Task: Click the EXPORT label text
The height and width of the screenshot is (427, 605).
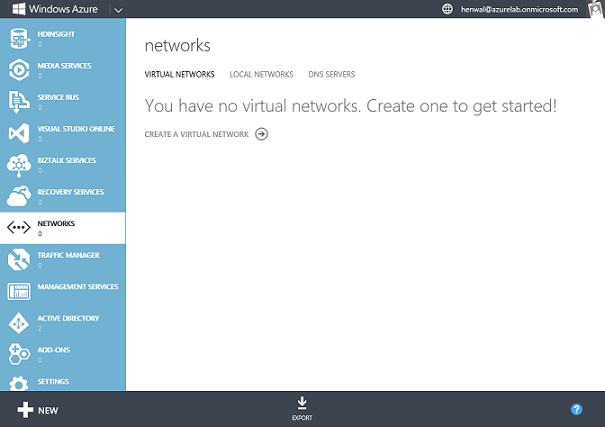Action: point(302,418)
